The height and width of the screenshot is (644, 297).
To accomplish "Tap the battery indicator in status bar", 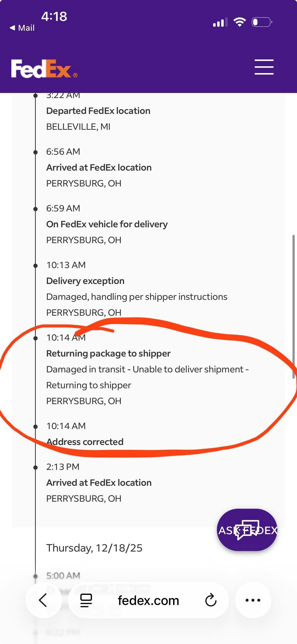I will click(x=262, y=22).
